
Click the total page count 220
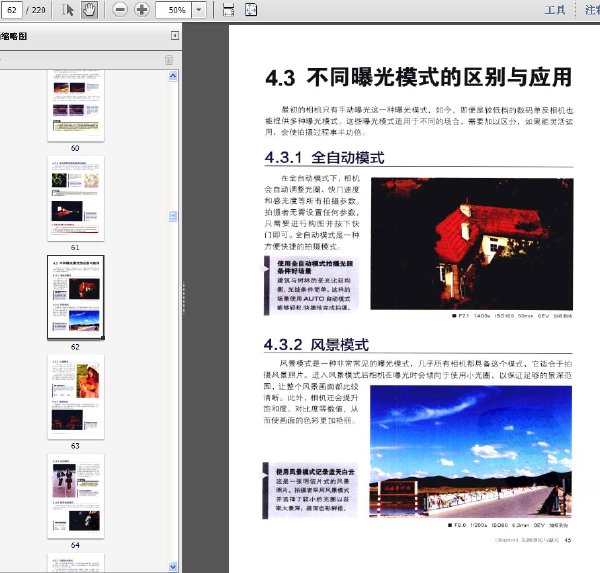tap(39, 10)
